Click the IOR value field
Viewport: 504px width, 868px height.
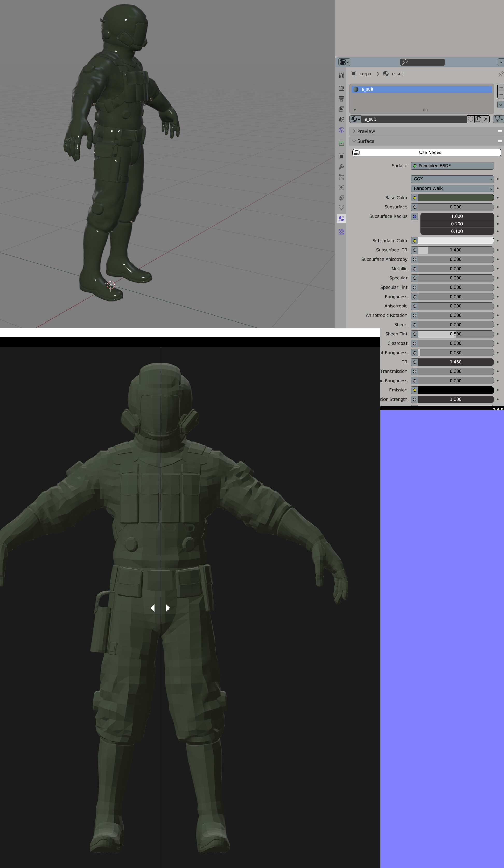pyautogui.click(x=456, y=362)
